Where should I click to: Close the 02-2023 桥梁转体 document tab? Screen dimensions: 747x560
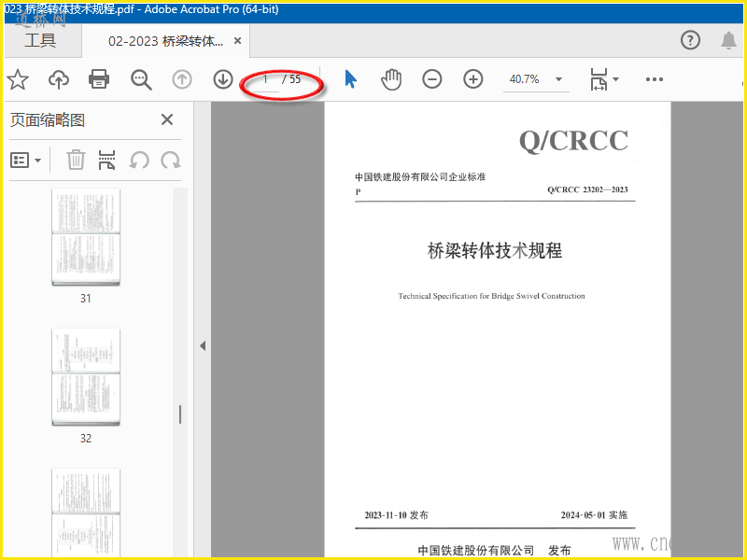(237, 41)
